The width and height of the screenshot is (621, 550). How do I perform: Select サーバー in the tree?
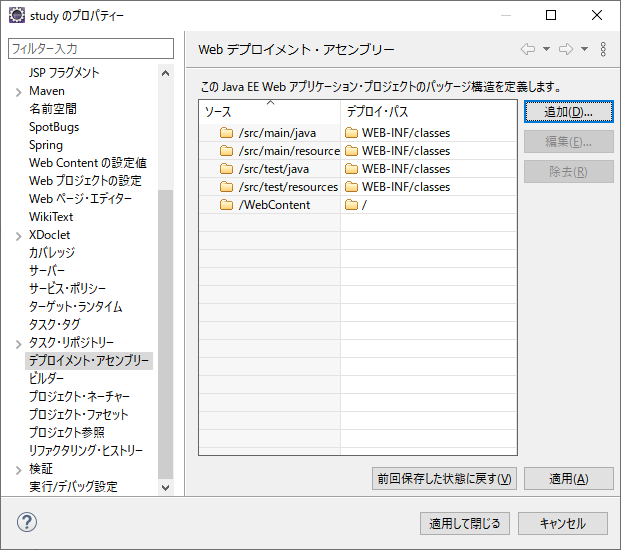(47, 270)
